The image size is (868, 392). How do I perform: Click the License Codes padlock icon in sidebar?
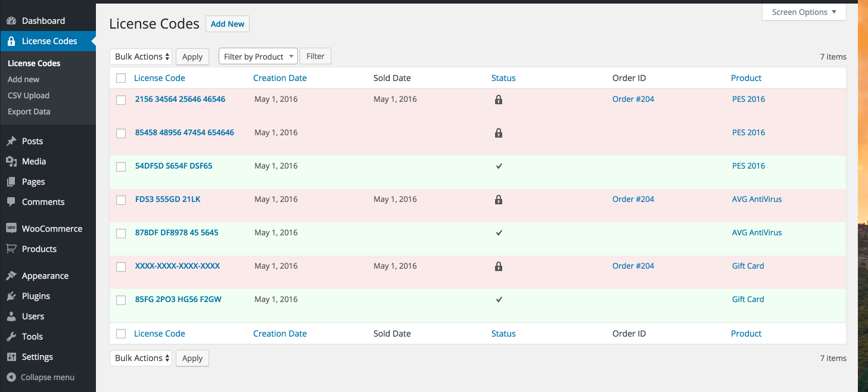coord(11,41)
